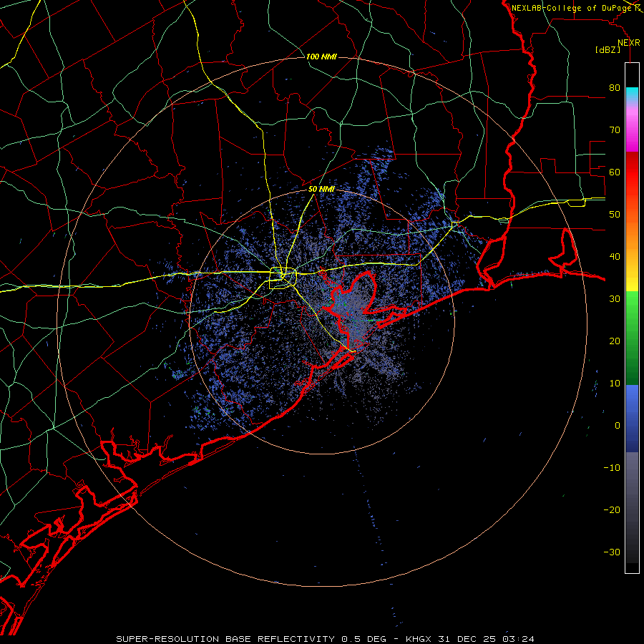Click the "NEXLAB-College of DuPage" header text
Viewport: 644px width, 644px height.
point(571,8)
